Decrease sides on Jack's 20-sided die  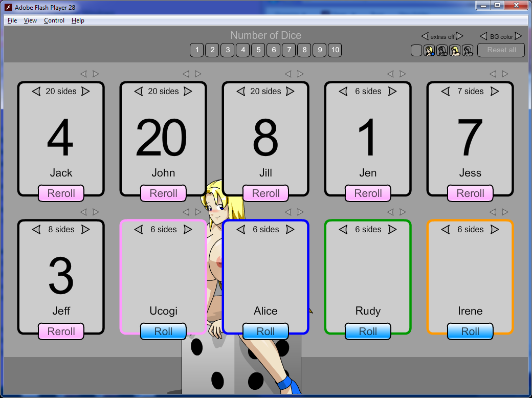36,91
